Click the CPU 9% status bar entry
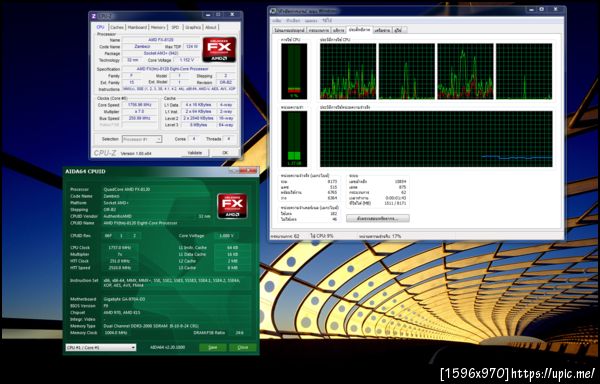The height and width of the screenshot is (384, 600). pos(322,236)
